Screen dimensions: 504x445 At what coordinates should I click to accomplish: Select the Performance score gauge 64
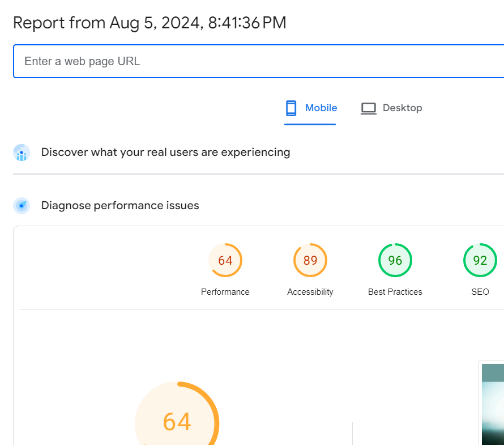225,260
